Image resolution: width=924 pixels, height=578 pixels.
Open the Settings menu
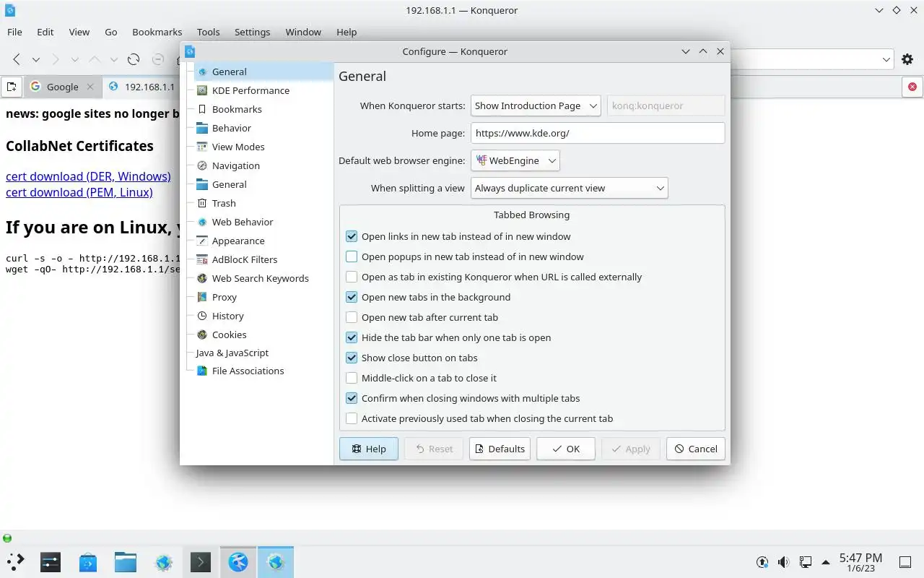point(252,32)
